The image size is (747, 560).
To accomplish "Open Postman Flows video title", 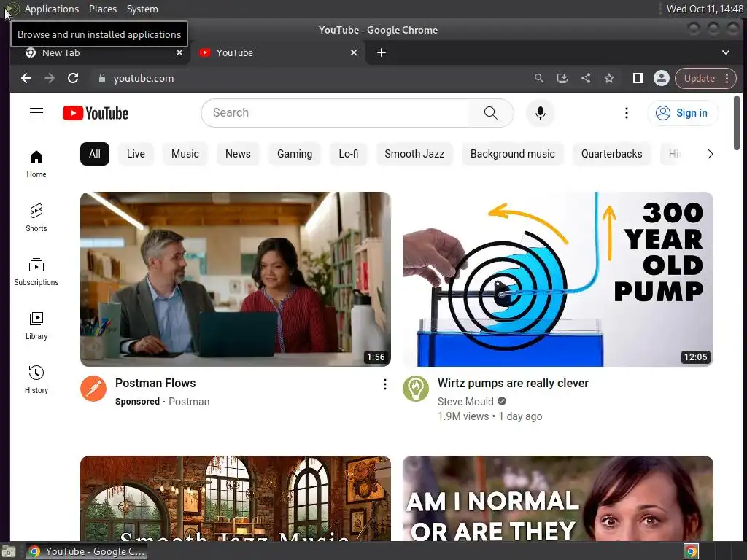I will [155, 384].
